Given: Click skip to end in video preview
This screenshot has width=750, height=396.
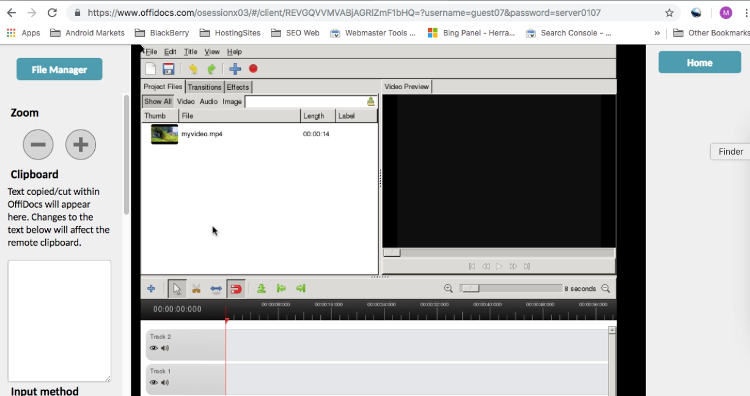Looking at the screenshot, I should 527,266.
